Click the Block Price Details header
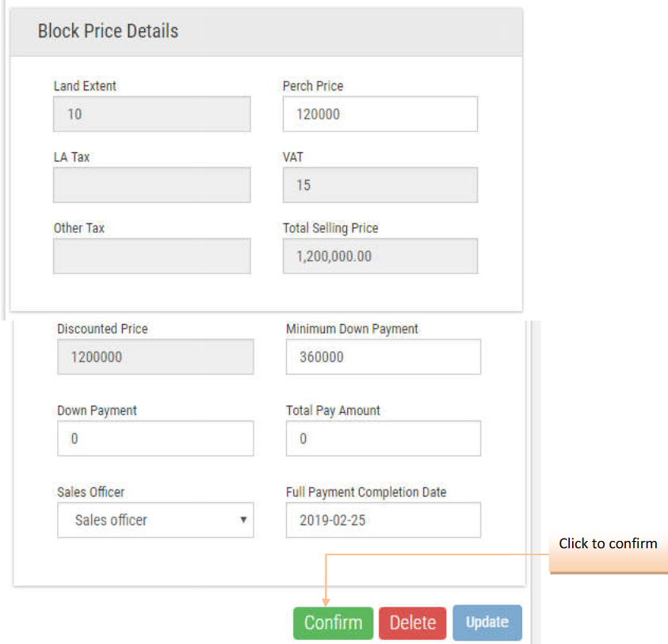The image size is (668, 644). coord(109,32)
